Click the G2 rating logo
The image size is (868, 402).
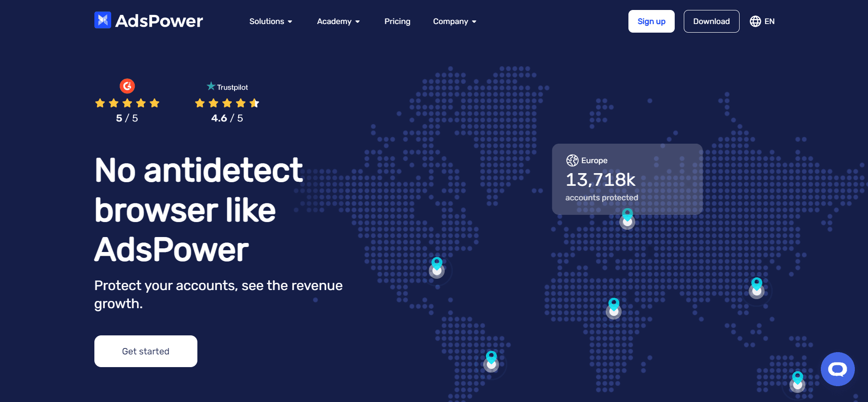tap(127, 86)
